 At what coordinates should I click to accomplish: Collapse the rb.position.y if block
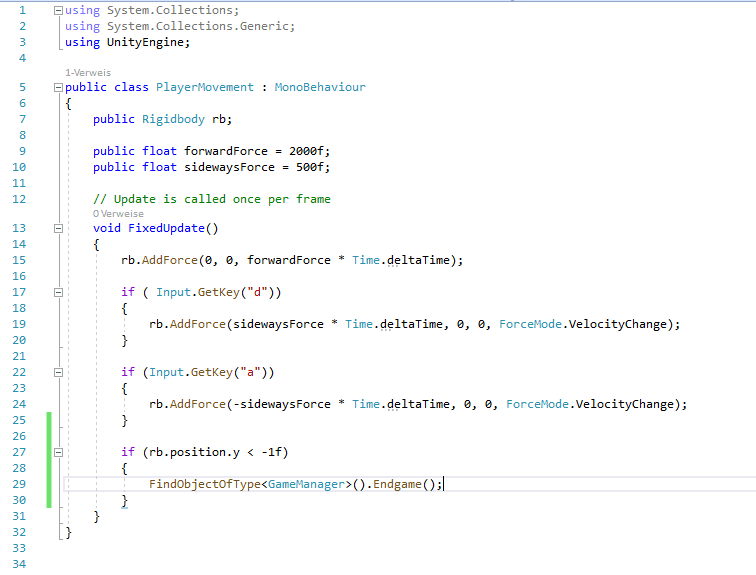click(58, 452)
